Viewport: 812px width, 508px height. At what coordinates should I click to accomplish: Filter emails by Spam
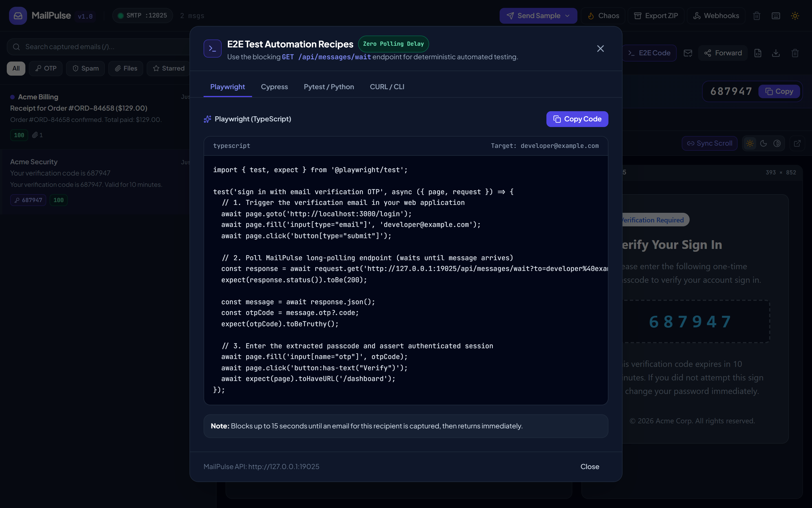[x=85, y=69]
